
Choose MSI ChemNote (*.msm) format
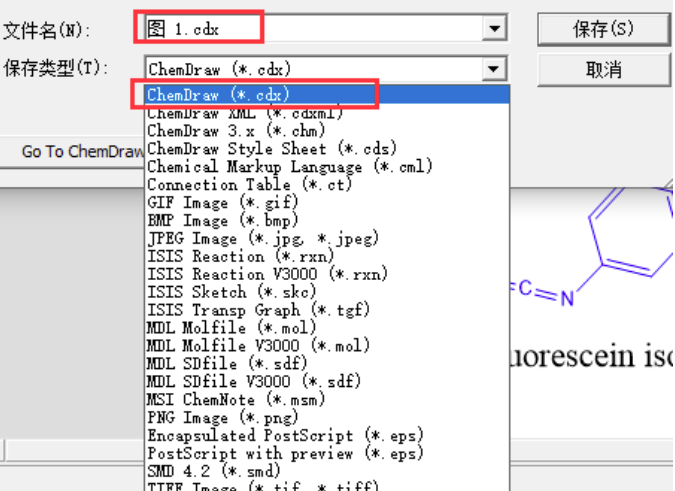pyautogui.click(x=327, y=399)
